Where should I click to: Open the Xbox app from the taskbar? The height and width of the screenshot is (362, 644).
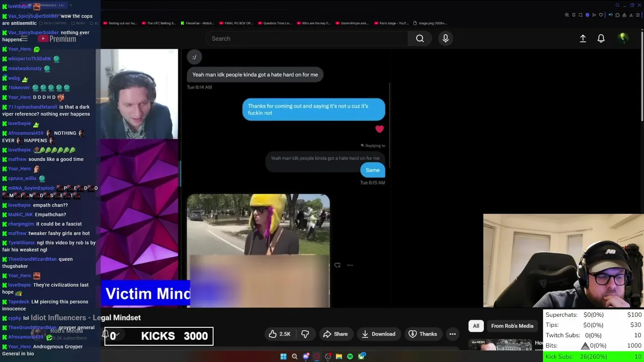[x=362, y=356]
